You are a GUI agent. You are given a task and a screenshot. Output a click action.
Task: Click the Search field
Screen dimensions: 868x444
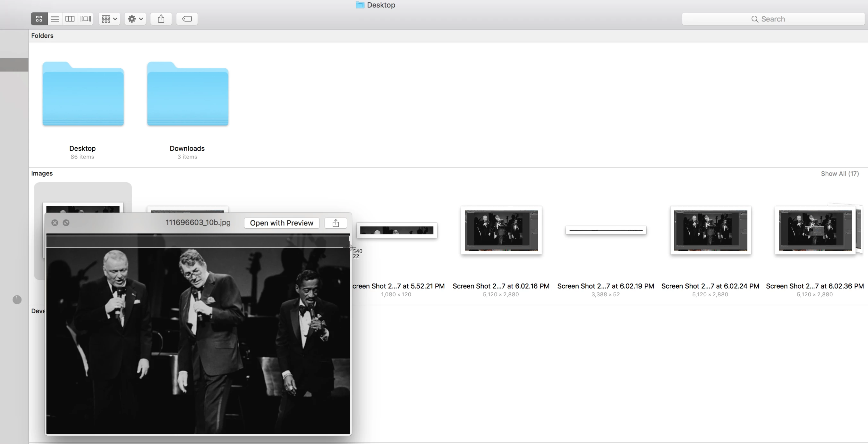(x=773, y=19)
